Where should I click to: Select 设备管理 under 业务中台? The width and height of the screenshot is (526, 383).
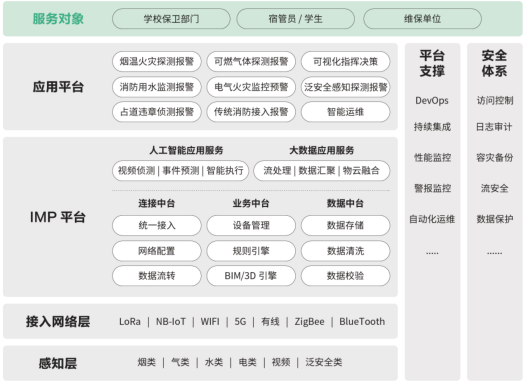251,225
